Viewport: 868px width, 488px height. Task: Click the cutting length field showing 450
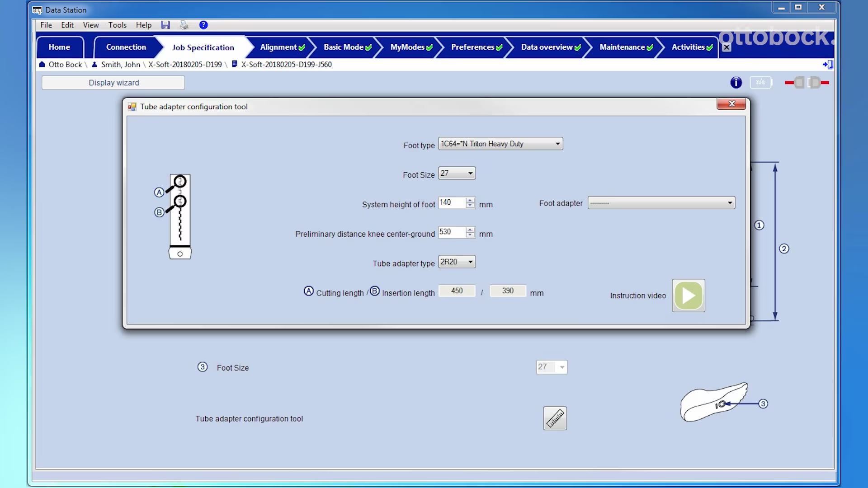[x=457, y=291]
